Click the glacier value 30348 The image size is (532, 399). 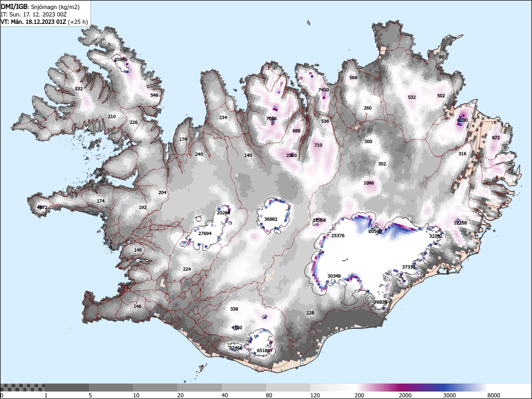click(x=334, y=276)
